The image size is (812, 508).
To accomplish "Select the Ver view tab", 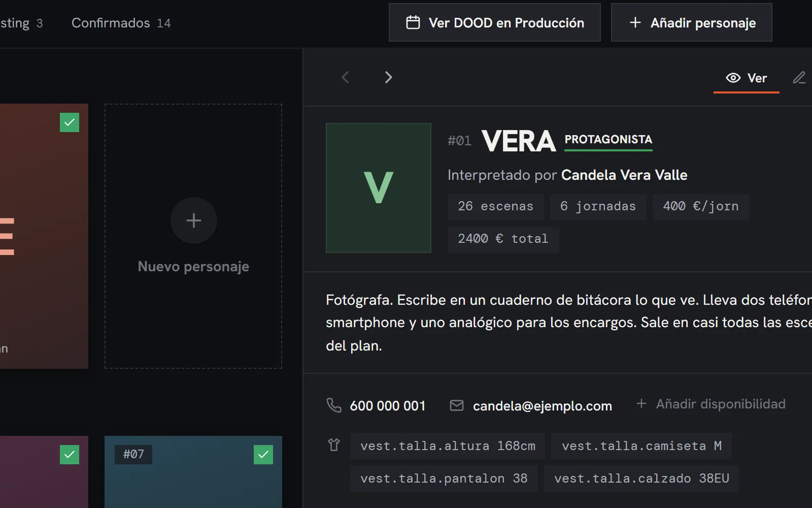I will (x=746, y=78).
